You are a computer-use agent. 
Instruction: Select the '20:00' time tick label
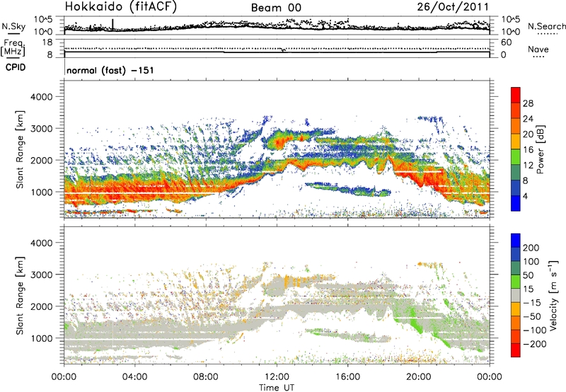pos(418,377)
